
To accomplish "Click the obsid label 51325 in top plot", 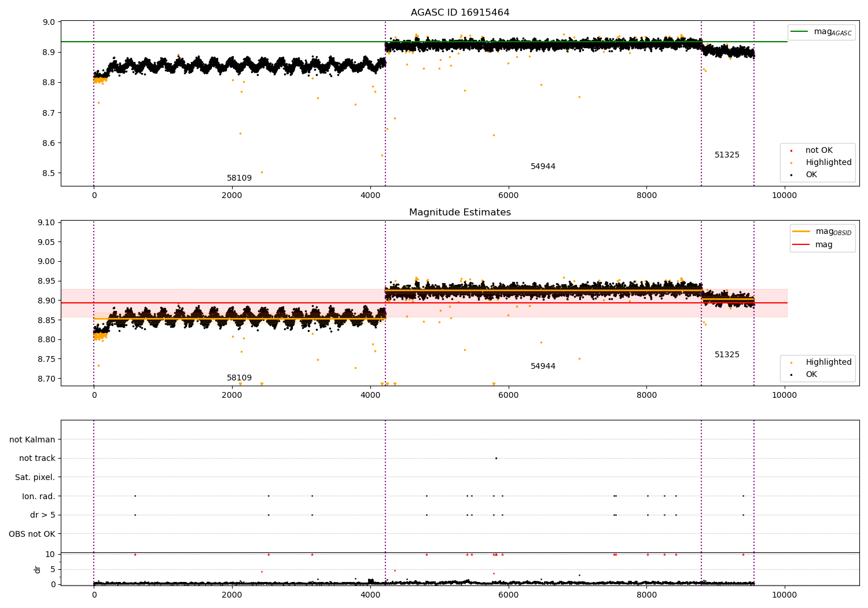I will tap(727, 155).
